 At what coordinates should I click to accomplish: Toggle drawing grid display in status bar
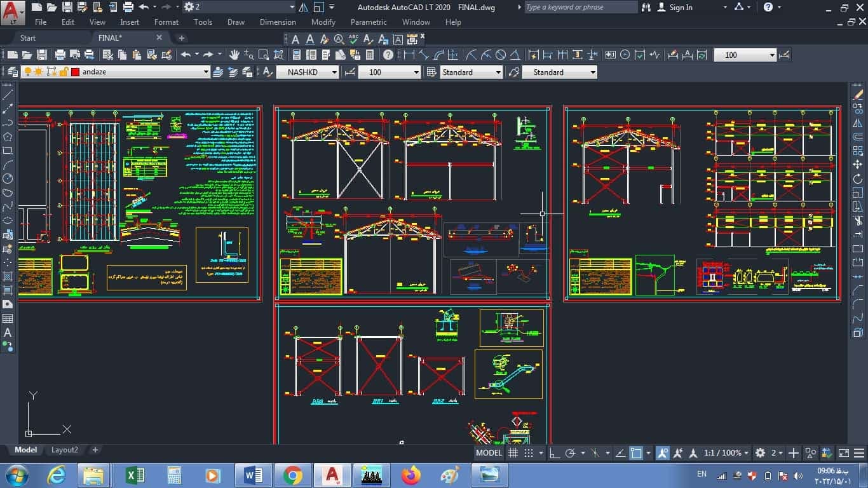[513, 453]
